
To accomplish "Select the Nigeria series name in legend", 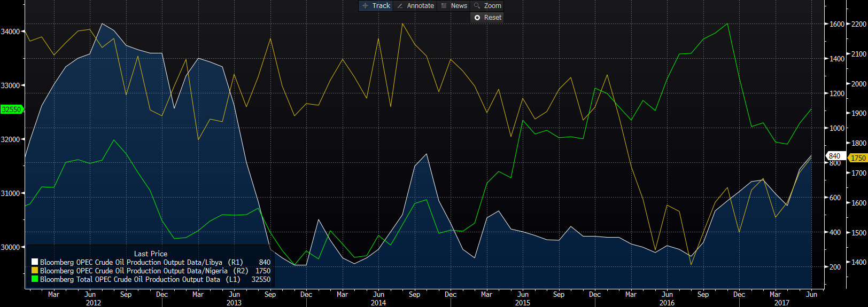I will click(x=134, y=271).
